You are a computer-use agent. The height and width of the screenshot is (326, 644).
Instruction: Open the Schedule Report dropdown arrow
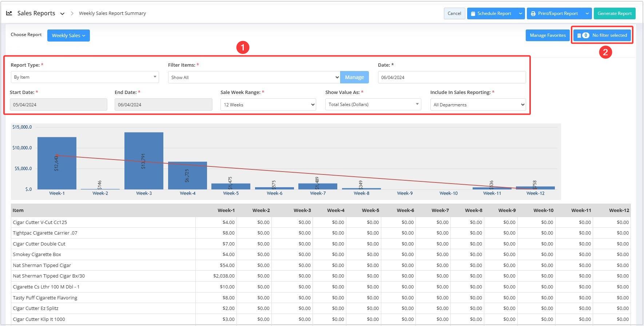click(520, 13)
